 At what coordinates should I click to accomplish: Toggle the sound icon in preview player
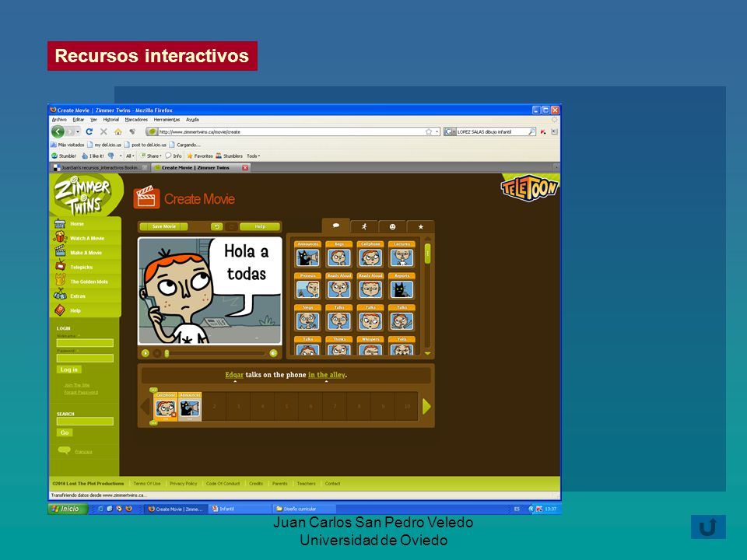tap(273, 353)
